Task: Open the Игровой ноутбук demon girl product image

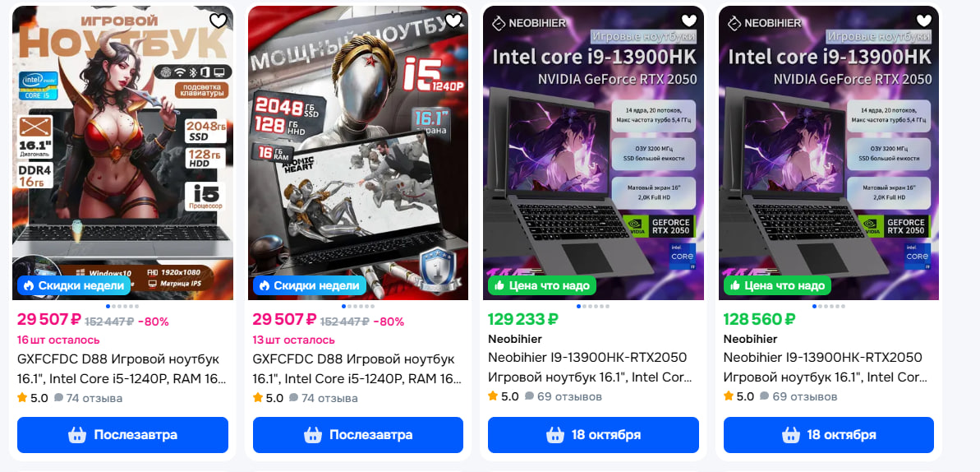Action: click(122, 153)
